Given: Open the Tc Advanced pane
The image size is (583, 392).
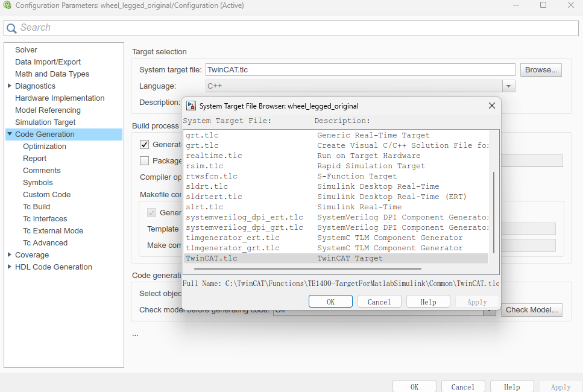Looking at the screenshot, I should (45, 243).
